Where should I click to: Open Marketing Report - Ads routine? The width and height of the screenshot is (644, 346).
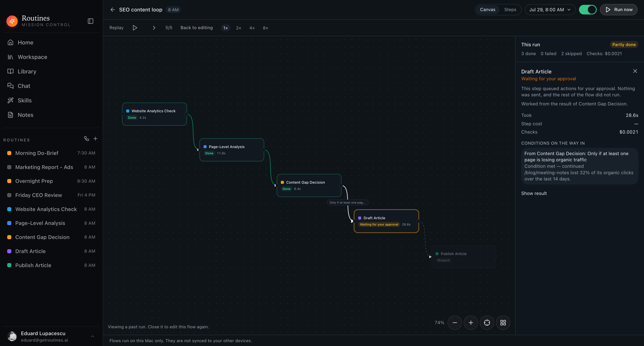51,167
